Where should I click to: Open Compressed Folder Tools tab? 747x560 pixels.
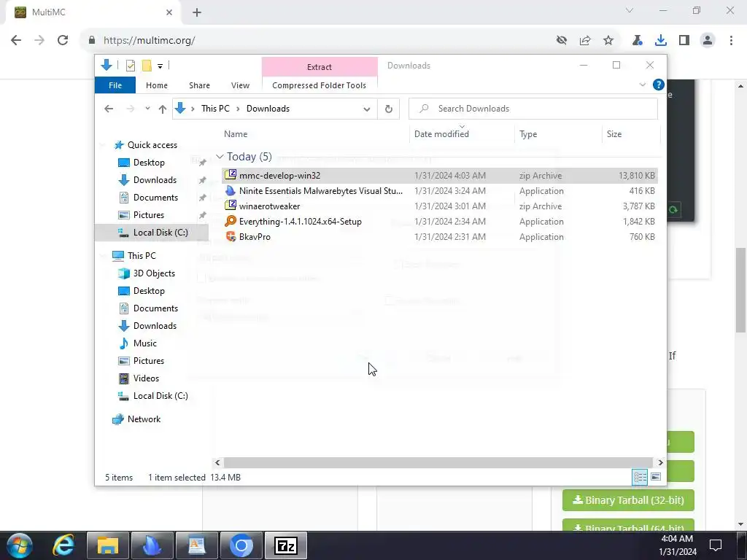(x=320, y=85)
